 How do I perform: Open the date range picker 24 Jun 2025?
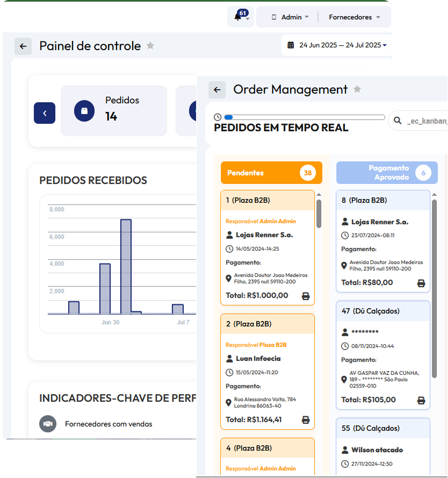[x=337, y=45]
